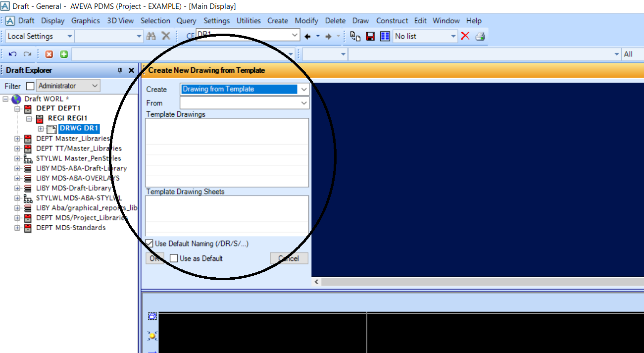
Task: Click the Cancel button
Action: tap(289, 258)
